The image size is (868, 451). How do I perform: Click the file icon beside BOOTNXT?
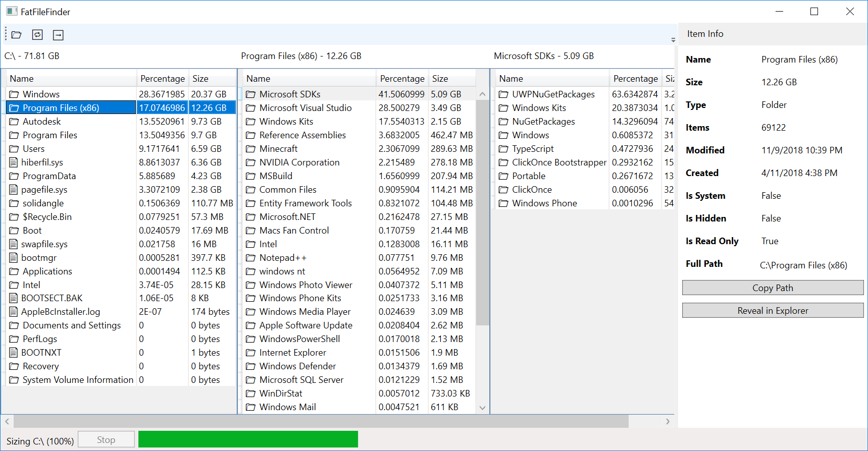click(x=14, y=353)
